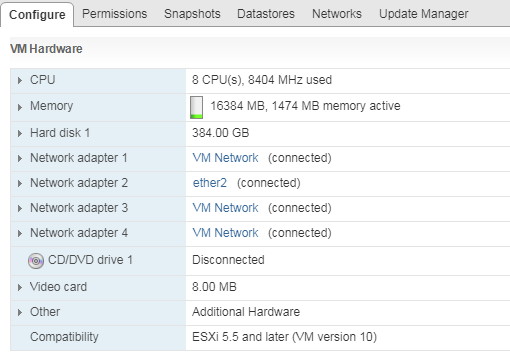The height and width of the screenshot is (361, 510).
Task: Select the 'Disconnected' CD/DVD status
Action: 228,260
